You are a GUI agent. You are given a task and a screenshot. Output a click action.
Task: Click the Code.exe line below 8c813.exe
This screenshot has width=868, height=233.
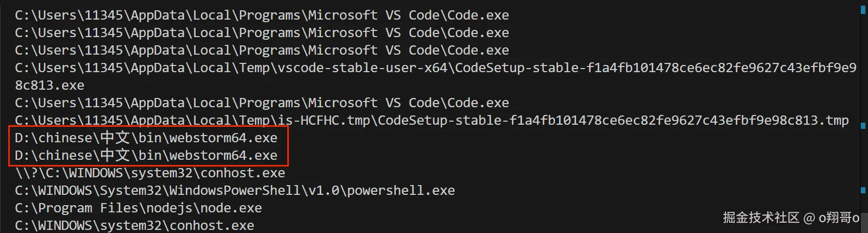click(262, 103)
